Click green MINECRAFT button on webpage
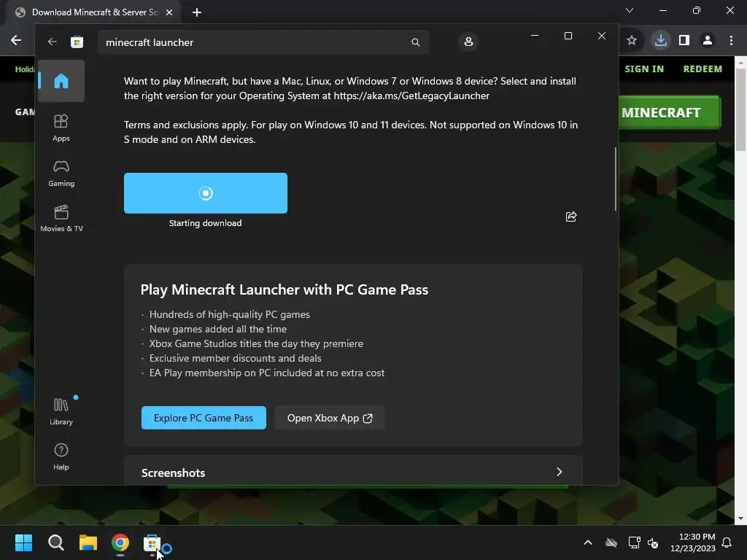This screenshot has height=560, width=747. [x=670, y=112]
